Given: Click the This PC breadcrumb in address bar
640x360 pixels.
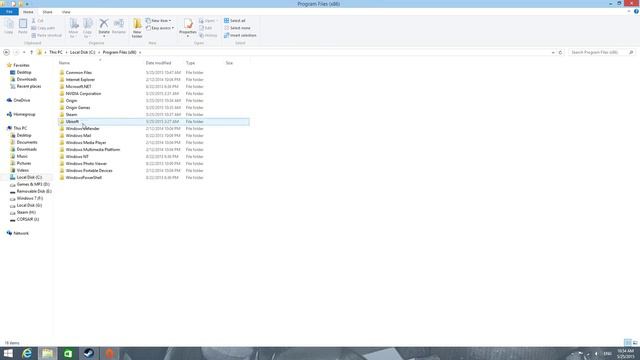Looking at the screenshot, I should tap(56, 52).
